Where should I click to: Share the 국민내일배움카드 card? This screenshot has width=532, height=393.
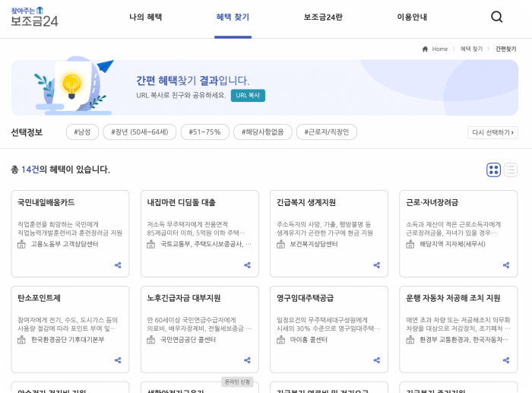click(118, 265)
